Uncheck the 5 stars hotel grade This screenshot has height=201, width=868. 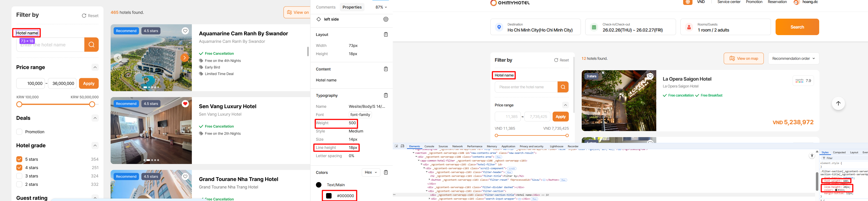(19, 159)
